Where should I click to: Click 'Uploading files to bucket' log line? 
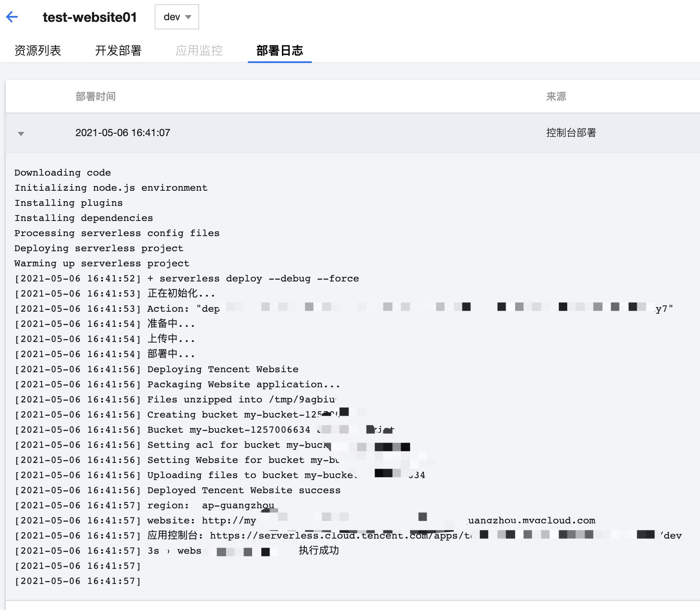220,475
